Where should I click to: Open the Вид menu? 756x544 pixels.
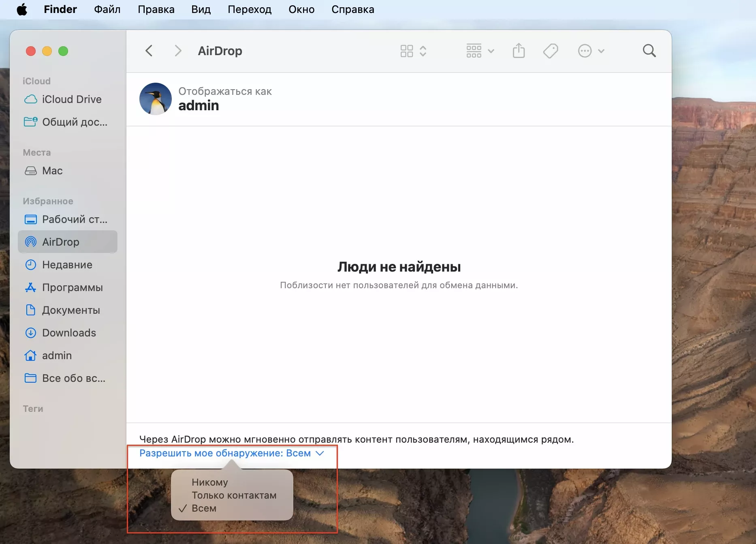coord(201,9)
